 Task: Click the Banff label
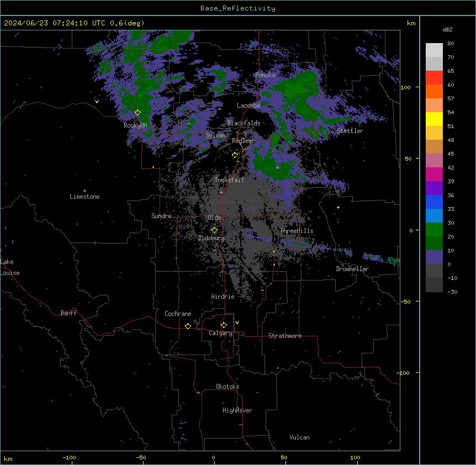[68, 313]
